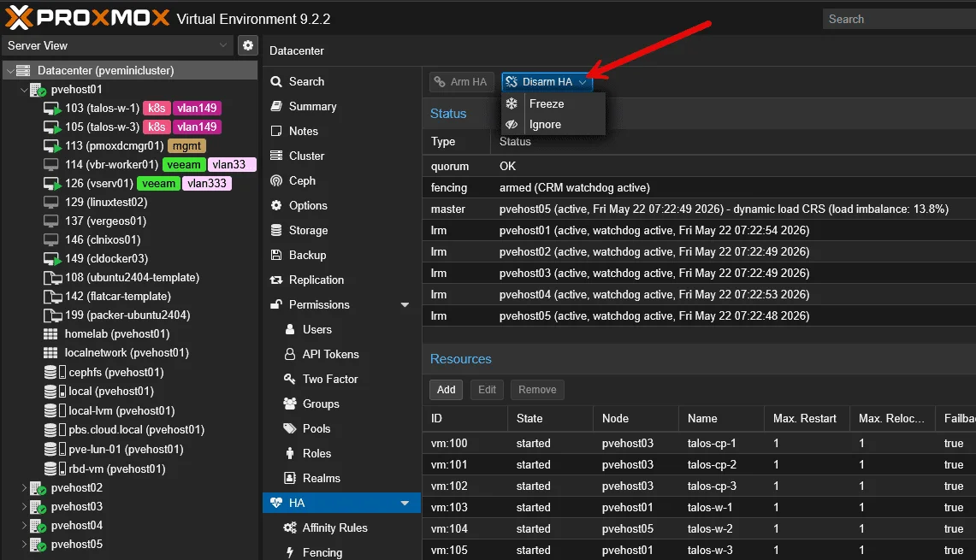Expand the pvehost05 node
This screenshot has width=976, height=560.
click(24, 545)
